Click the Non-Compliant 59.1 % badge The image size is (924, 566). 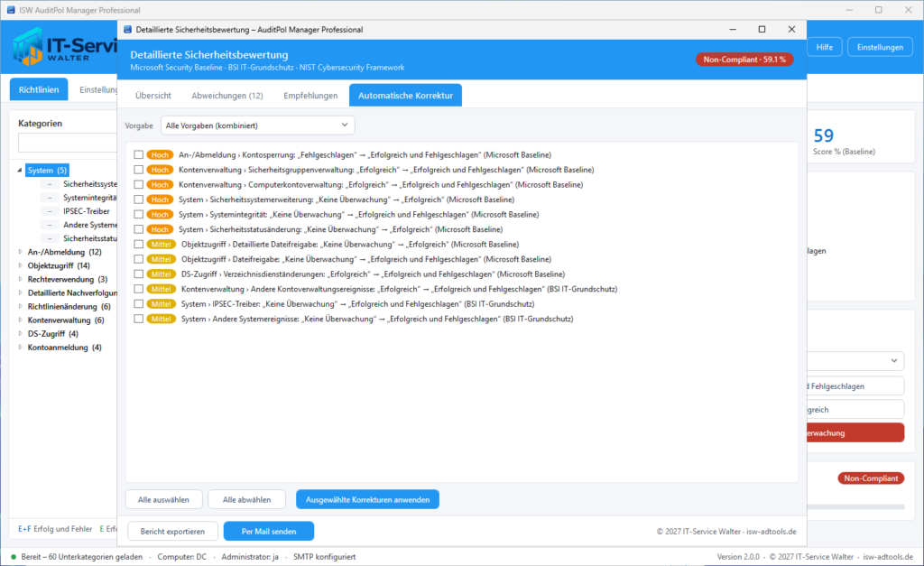pos(744,60)
